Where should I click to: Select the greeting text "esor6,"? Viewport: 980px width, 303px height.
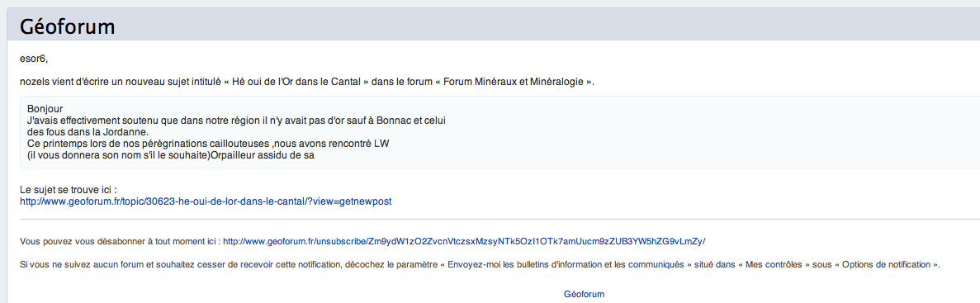(34, 59)
